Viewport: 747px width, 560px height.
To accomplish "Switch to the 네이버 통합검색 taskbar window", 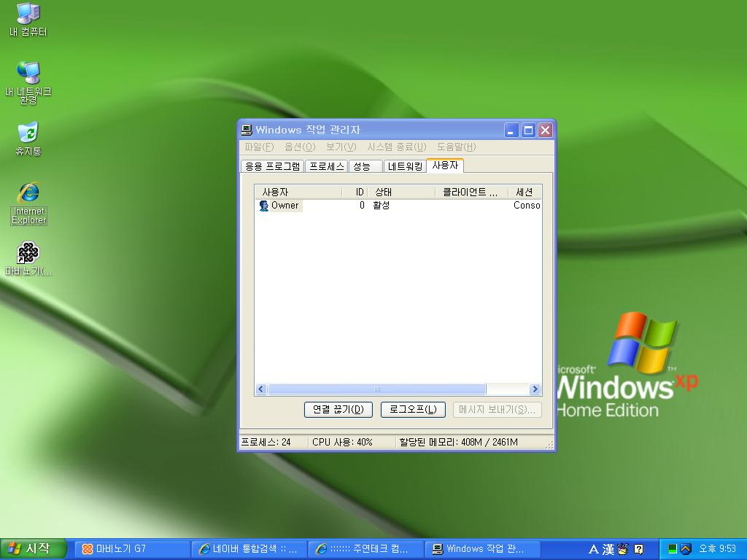I will pos(249,549).
